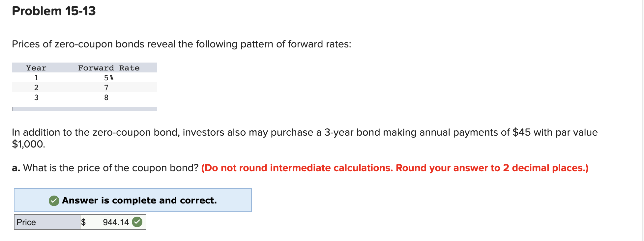Click the horizontal scrollbar below the table

click(84, 108)
